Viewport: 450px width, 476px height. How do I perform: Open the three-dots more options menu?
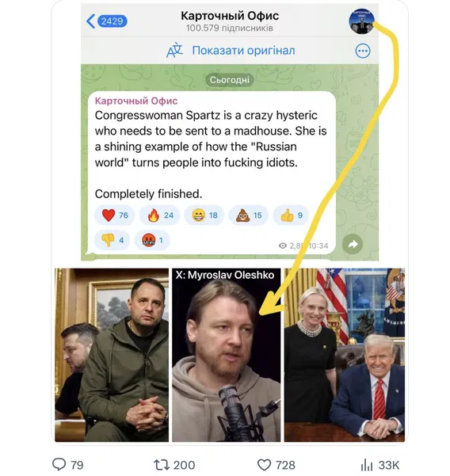tap(363, 51)
